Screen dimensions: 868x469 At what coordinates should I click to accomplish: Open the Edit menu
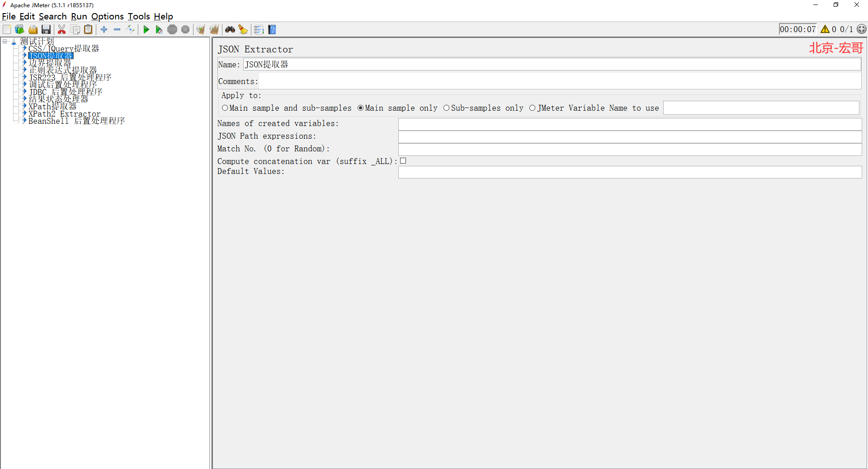(27, 17)
